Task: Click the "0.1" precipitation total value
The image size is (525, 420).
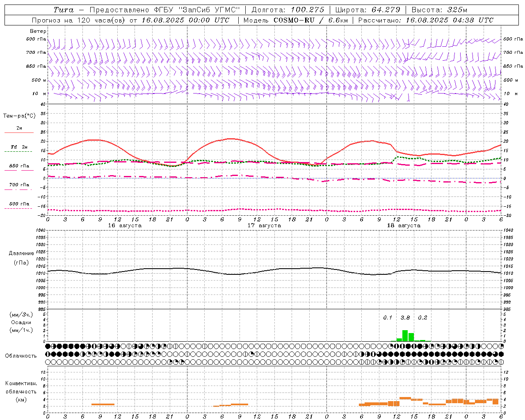Action: (x=388, y=318)
